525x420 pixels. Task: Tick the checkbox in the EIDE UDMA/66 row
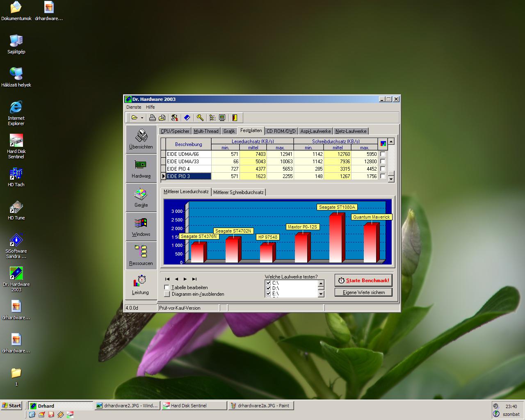tap(383, 154)
